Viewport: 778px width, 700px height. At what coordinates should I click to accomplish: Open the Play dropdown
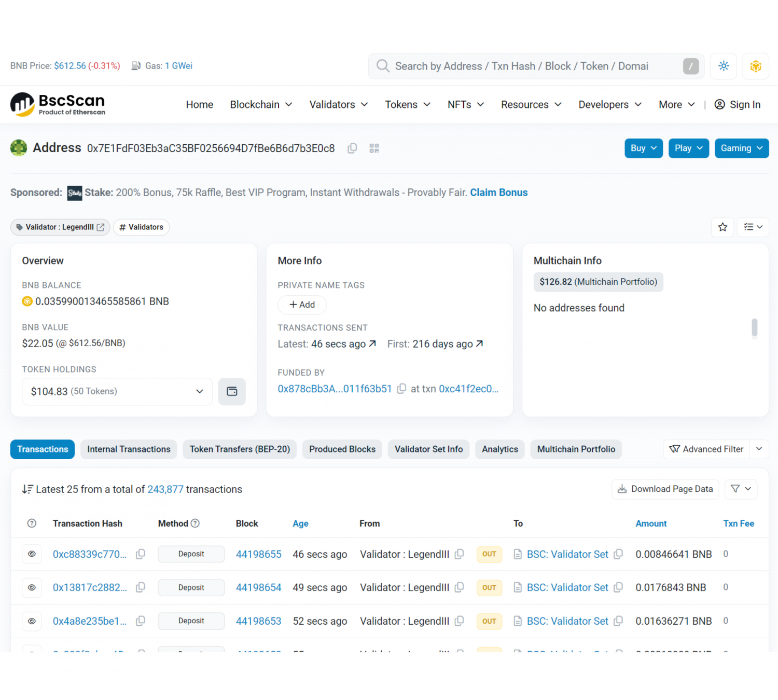pyautogui.click(x=689, y=148)
